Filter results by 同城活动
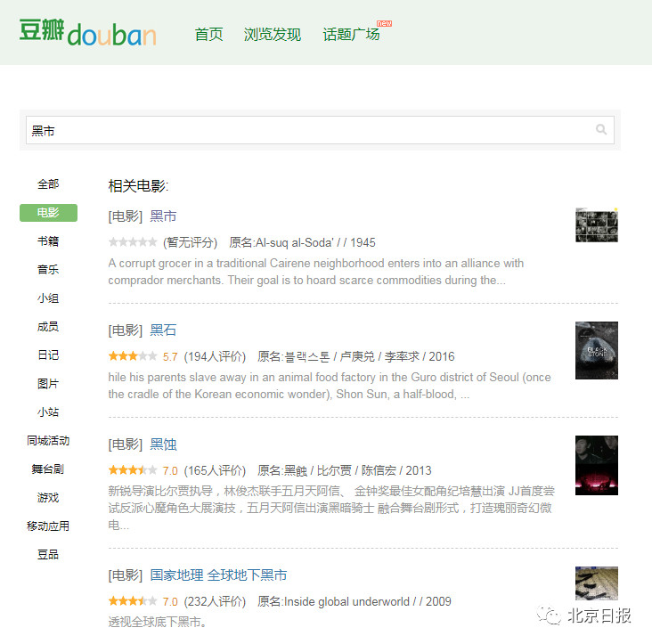Screen dimensions: 652x644 [x=48, y=441]
